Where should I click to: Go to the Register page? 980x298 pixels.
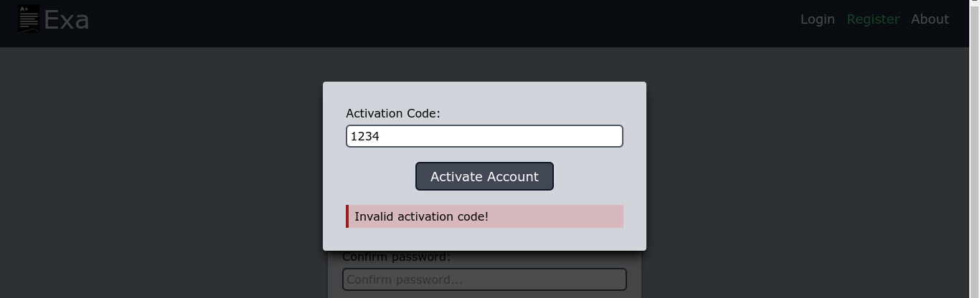pos(872,19)
